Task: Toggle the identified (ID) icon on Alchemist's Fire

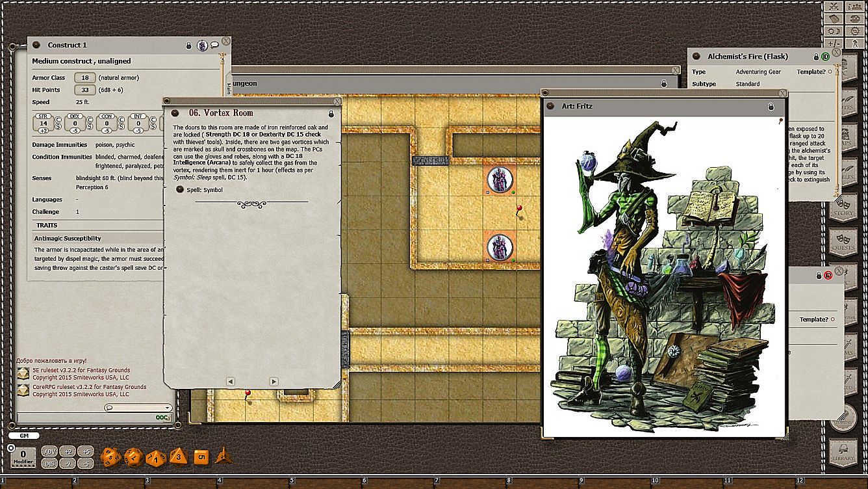Action: 826,57
